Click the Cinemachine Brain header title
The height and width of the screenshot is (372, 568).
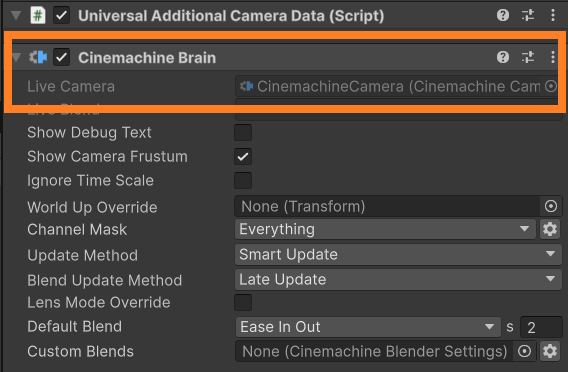(147, 58)
